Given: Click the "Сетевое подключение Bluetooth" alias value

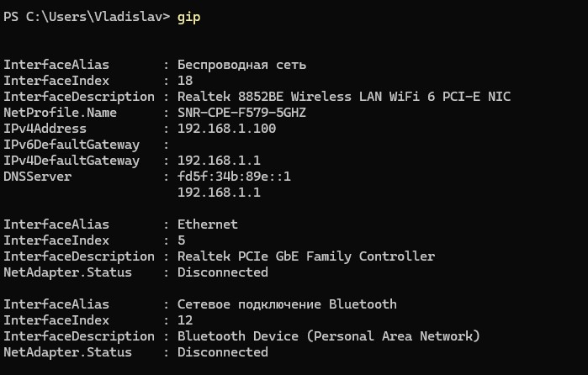Looking at the screenshot, I should click(x=287, y=304).
